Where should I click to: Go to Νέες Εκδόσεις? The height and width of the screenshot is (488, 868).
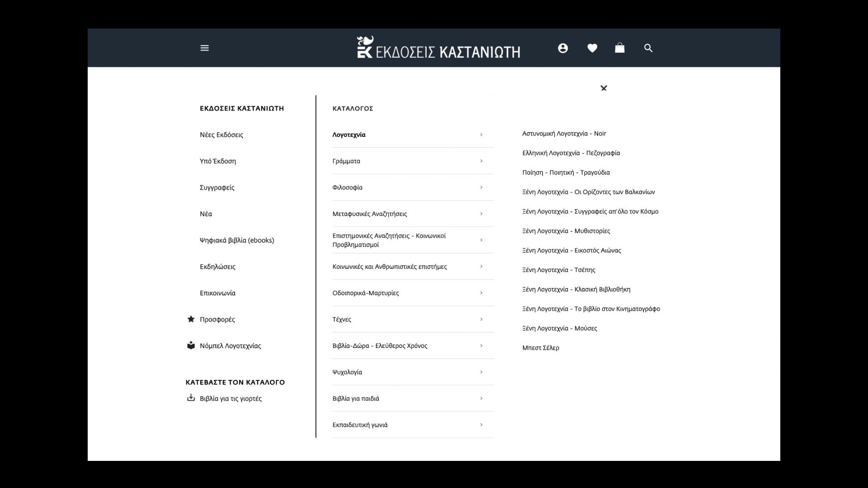[222, 135]
